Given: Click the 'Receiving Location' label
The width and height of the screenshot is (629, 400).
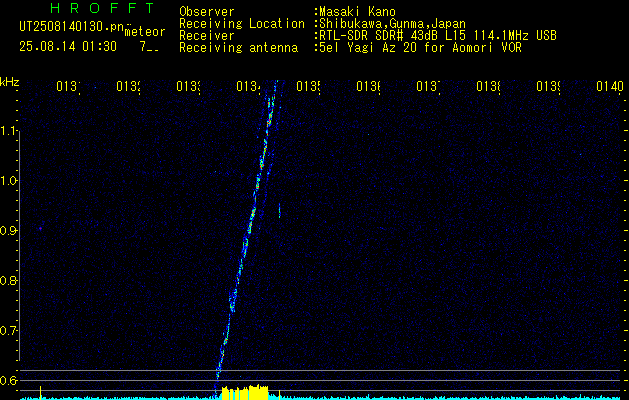Looking at the screenshot, I should coord(242,24).
